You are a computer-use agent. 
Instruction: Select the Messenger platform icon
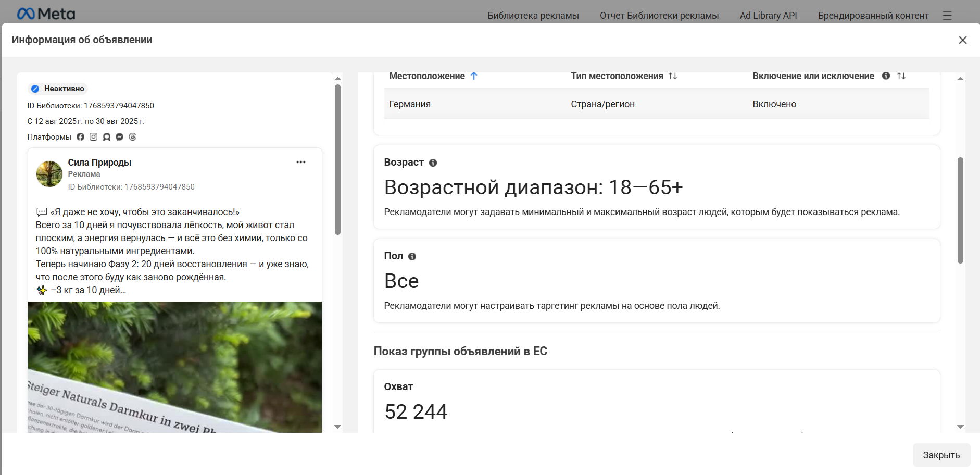[x=119, y=136]
